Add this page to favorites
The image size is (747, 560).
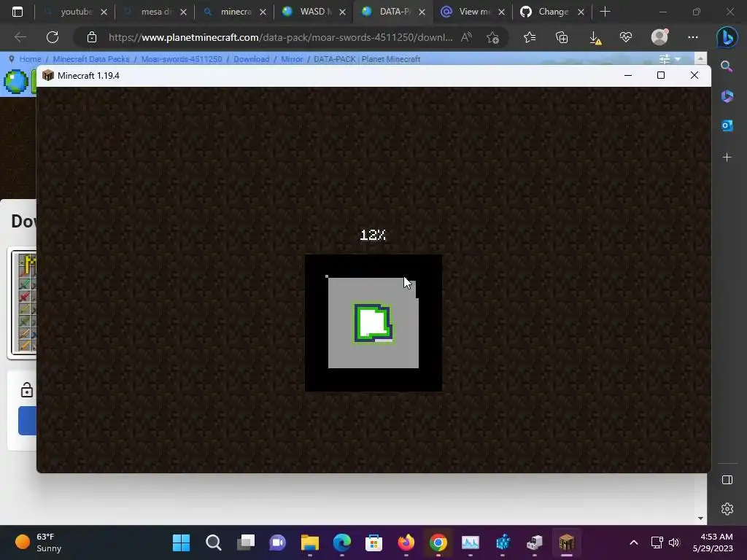[493, 37]
